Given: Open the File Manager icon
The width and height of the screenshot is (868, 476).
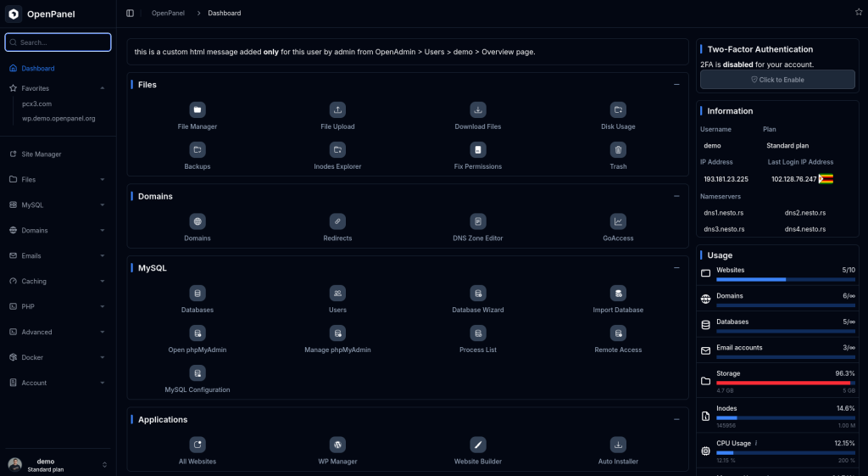Looking at the screenshot, I should [198, 110].
